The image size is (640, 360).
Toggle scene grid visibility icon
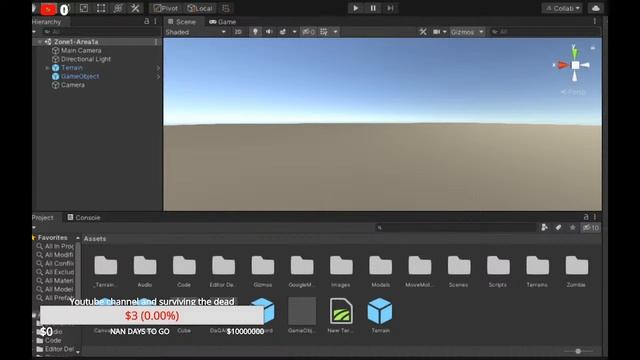click(x=324, y=32)
